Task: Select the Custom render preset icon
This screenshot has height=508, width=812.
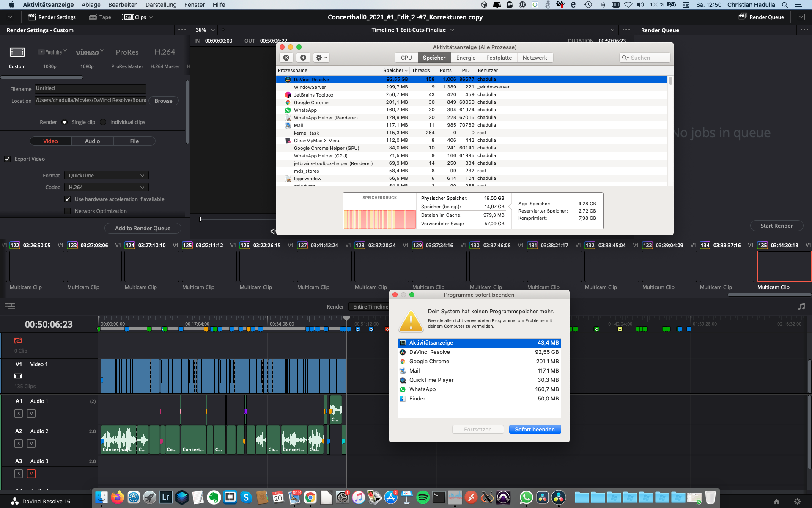Action: tap(17, 52)
